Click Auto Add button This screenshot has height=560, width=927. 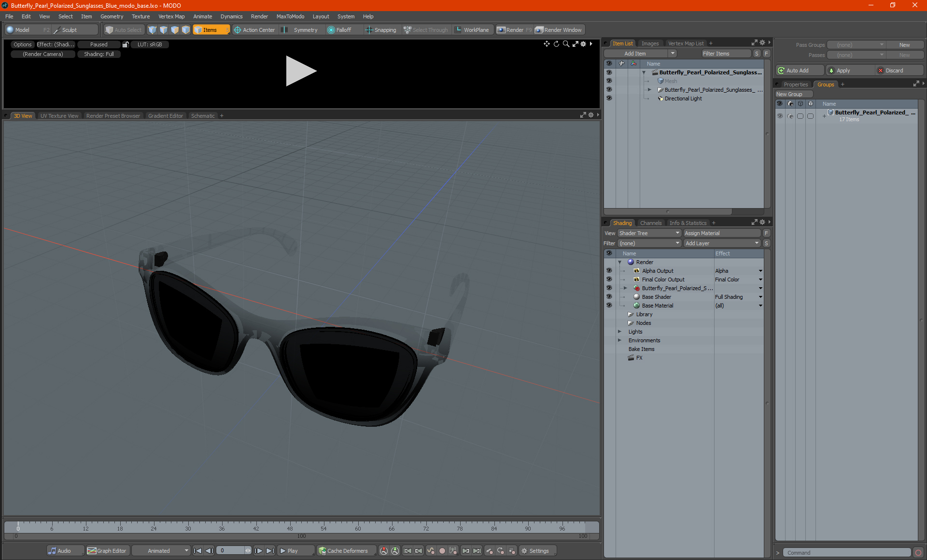click(800, 70)
